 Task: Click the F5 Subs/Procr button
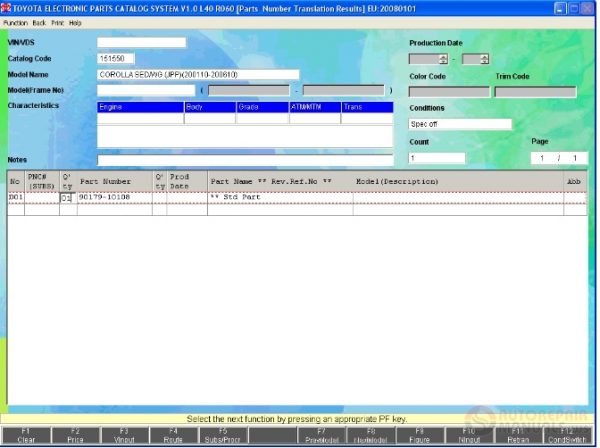[x=223, y=436]
